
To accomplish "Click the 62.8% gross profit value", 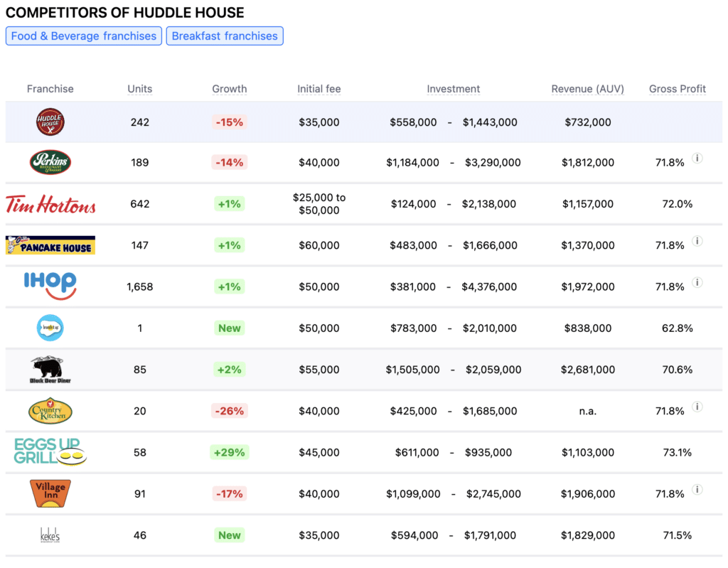I will pos(678,328).
